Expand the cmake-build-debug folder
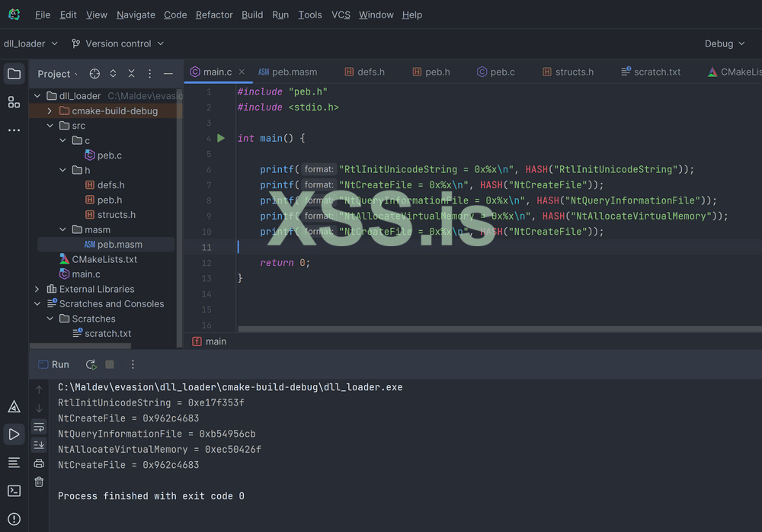The image size is (762, 532). pos(50,111)
